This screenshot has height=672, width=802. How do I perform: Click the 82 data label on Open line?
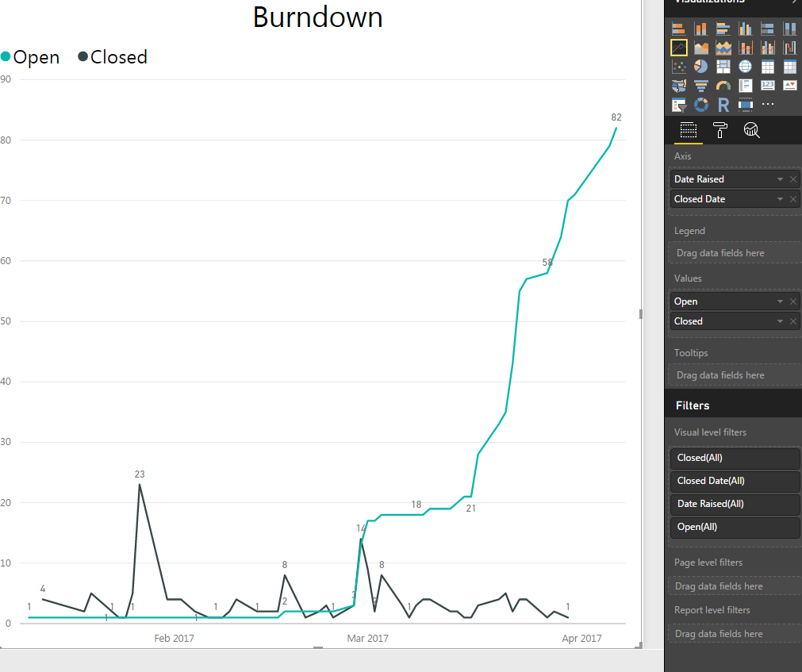click(616, 117)
